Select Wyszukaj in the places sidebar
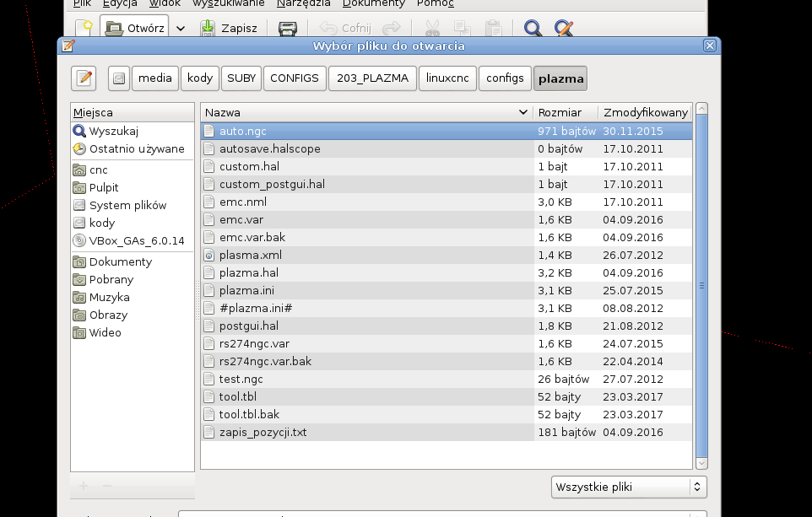This screenshot has height=517, width=812. (x=133, y=131)
